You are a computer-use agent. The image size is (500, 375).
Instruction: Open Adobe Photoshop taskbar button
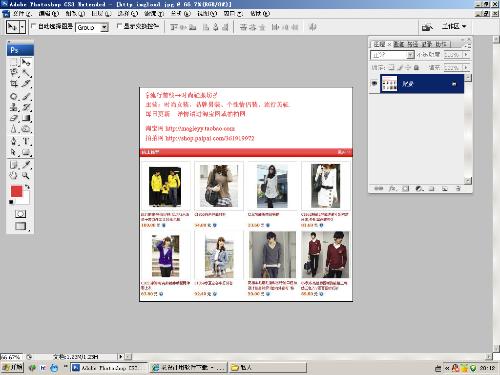[x=109, y=368]
